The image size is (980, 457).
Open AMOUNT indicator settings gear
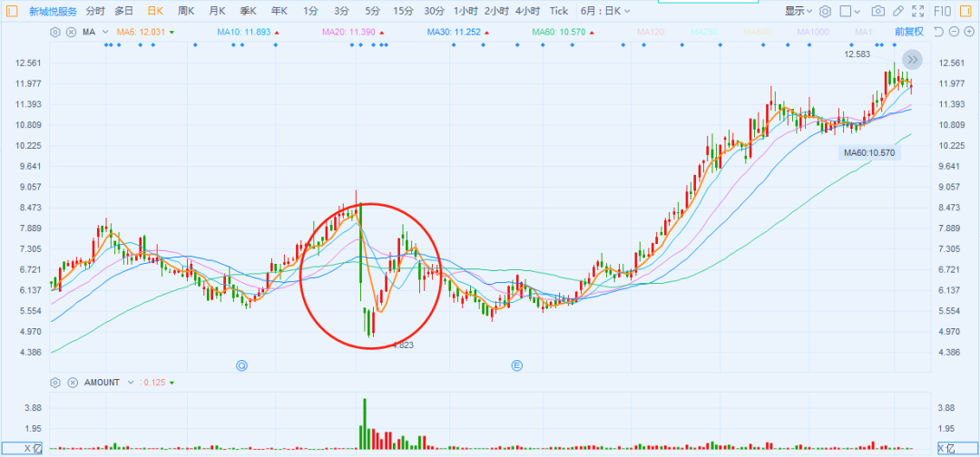(x=55, y=382)
